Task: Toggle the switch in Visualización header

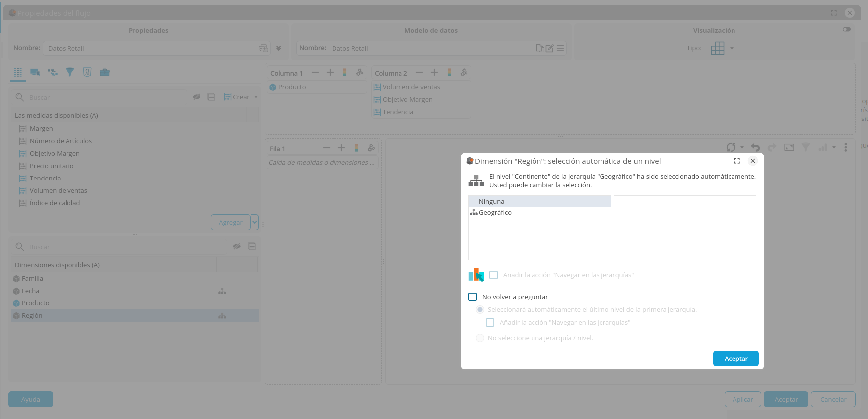Action: 847,29
